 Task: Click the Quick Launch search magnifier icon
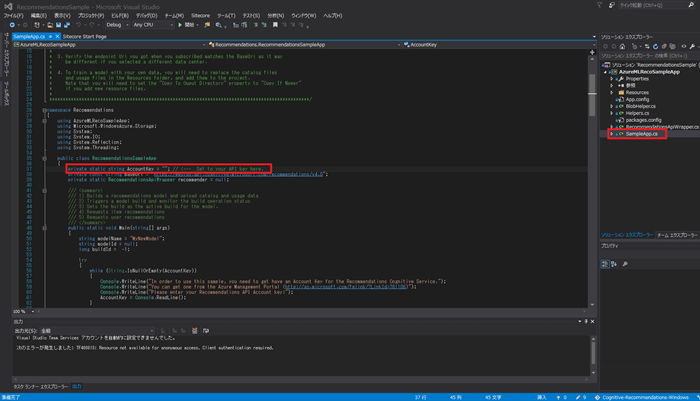[692, 5]
